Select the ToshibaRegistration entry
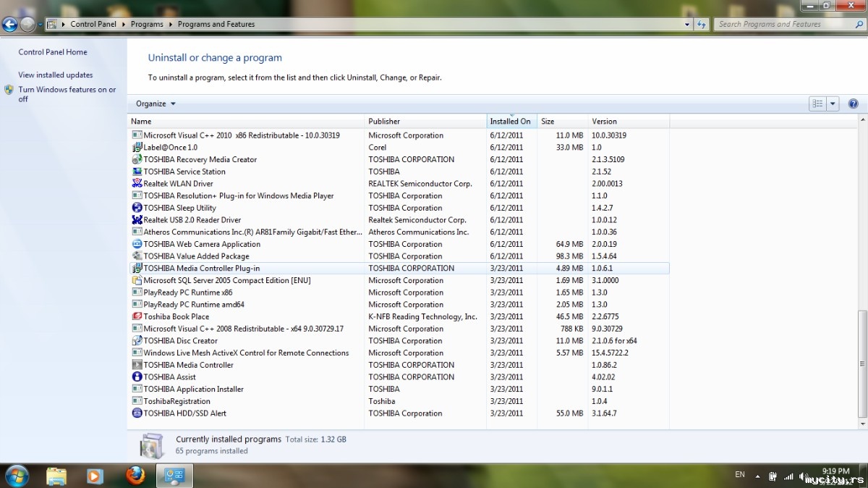The image size is (868, 488). click(399, 401)
